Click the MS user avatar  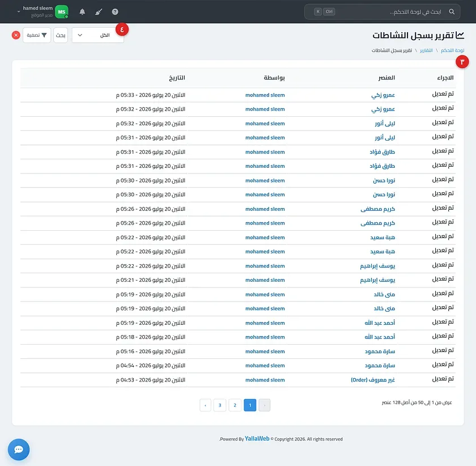pyautogui.click(x=62, y=11)
